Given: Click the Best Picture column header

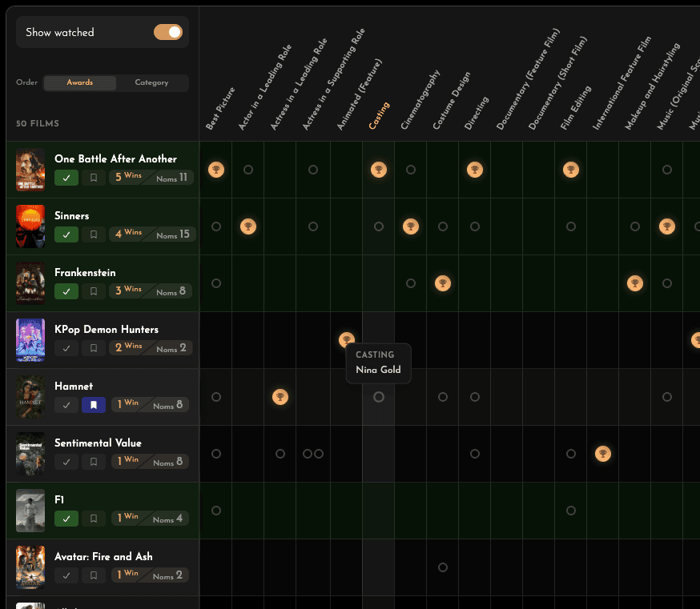Looking at the screenshot, I should pyautogui.click(x=220, y=108).
